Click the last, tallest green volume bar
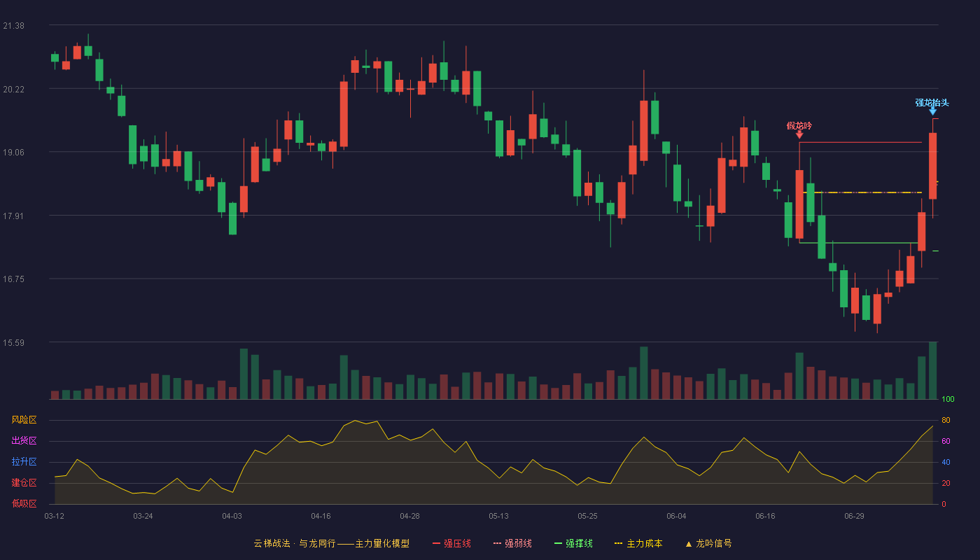The width and height of the screenshot is (980, 560). (x=932, y=370)
